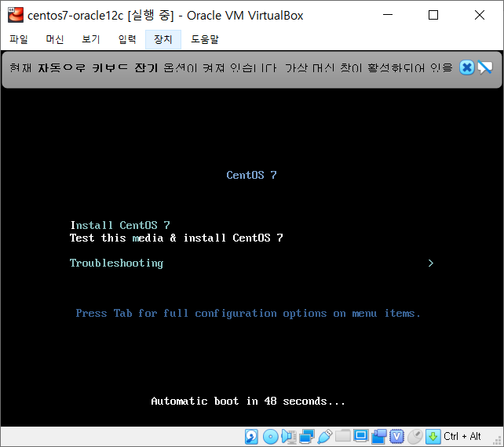The width and height of the screenshot is (504, 447).
Task: Select the Troubleshooting boot entry
Action: click(x=116, y=263)
